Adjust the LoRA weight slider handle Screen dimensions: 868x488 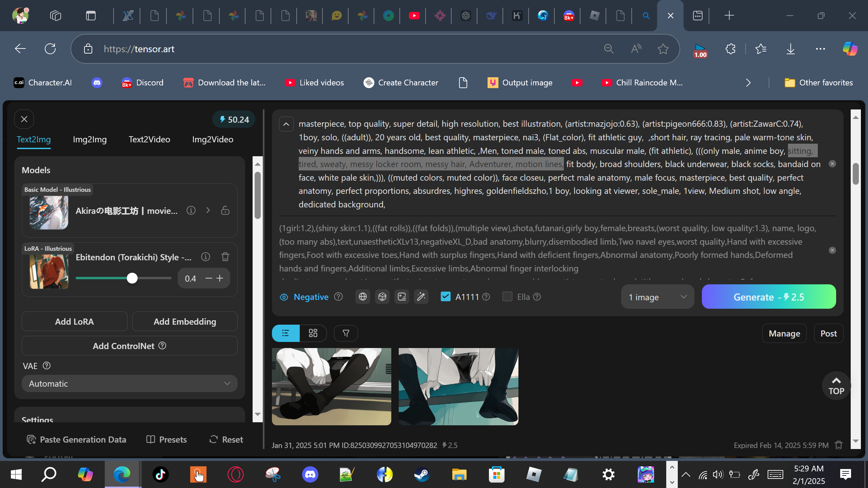click(132, 278)
